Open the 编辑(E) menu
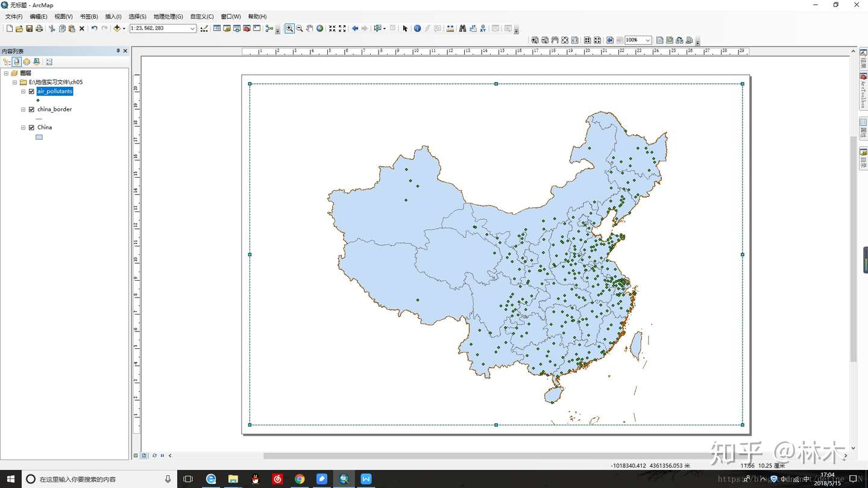This screenshot has width=868, height=488. 39,17
